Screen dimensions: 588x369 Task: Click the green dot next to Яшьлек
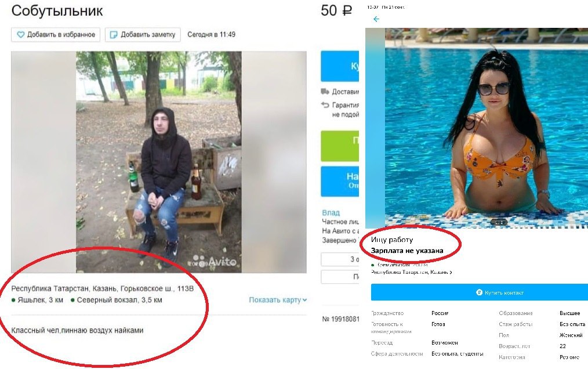tap(13, 300)
